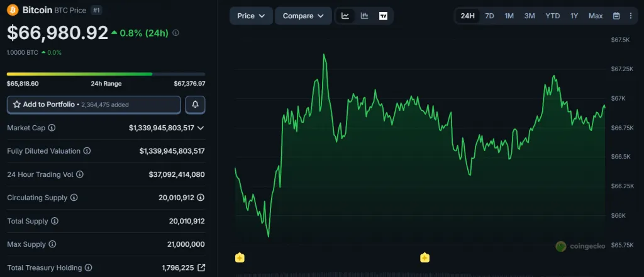Select the 1M time range
644x277 pixels.
coord(509,16)
